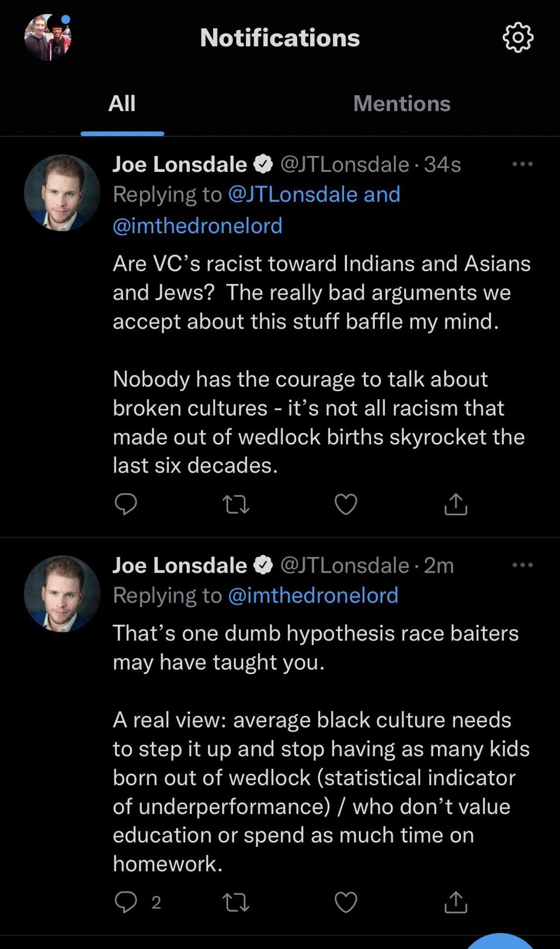Share the 2m-old tweet
Image resolution: width=560 pixels, height=949 pixels.
click(x=455, y=902)
